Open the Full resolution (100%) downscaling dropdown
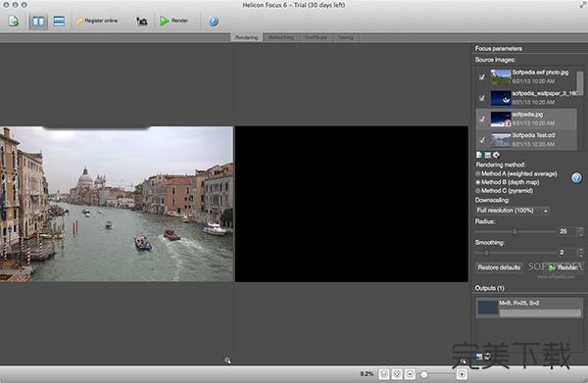The image size is (588, 383). [x=512, y=211]
